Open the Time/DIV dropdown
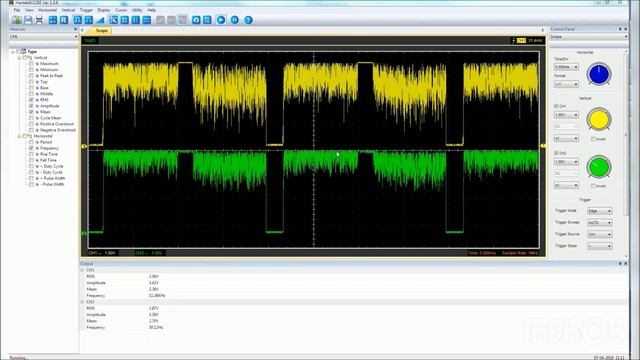The width and height of the screenshot is (640, 360). (566, 67)
